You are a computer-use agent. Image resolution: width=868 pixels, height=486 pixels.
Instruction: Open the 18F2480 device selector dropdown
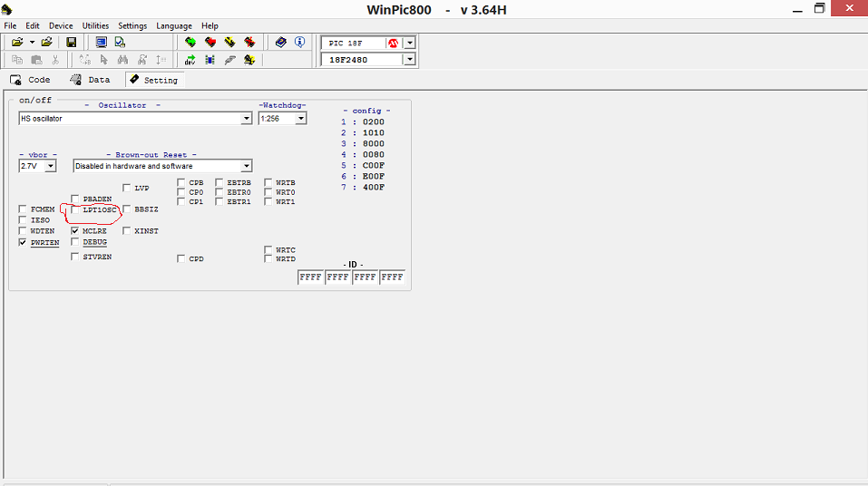coord(410,60)
